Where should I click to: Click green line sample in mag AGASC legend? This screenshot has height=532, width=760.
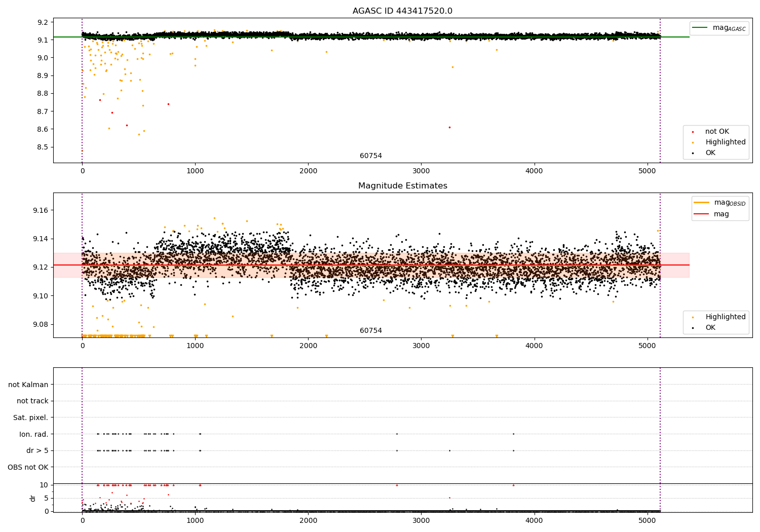pyautogui.click(x=701, y=28)
